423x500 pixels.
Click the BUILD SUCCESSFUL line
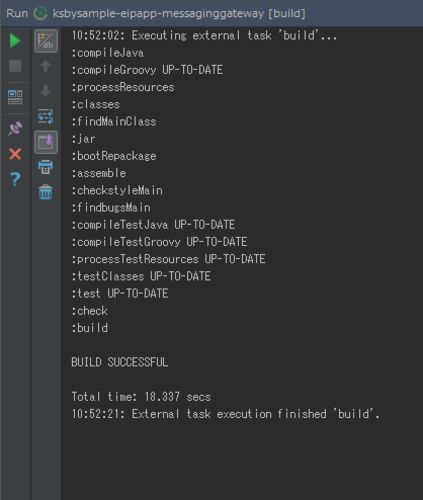point(120,362)
